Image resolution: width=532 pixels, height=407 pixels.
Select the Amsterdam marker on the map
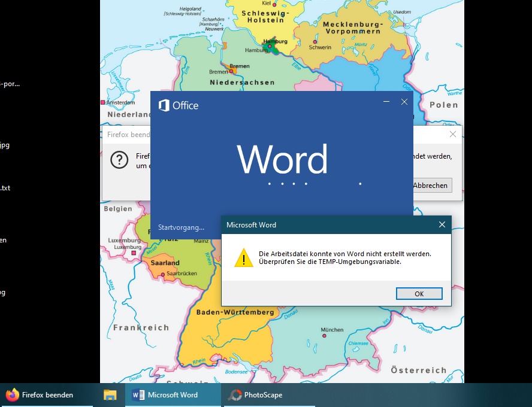click(x=103, y=102)
